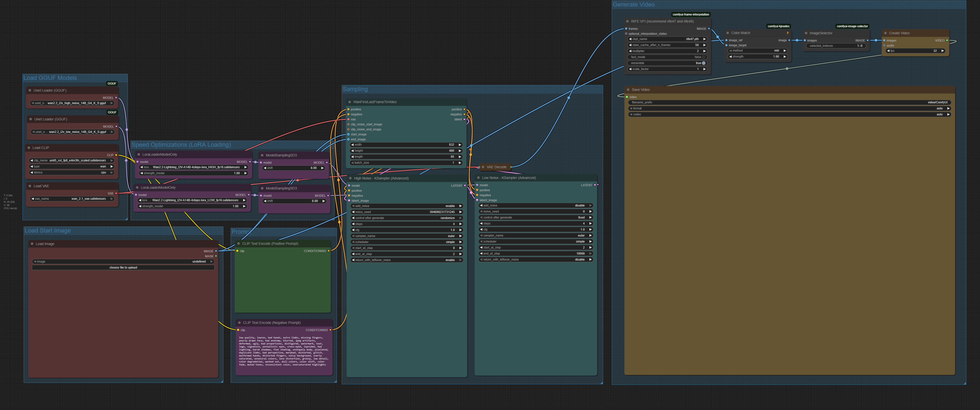Toggle ensemble in the RIFE VFI node
Screen dimensions: 980x410
(x=668, y=63)
